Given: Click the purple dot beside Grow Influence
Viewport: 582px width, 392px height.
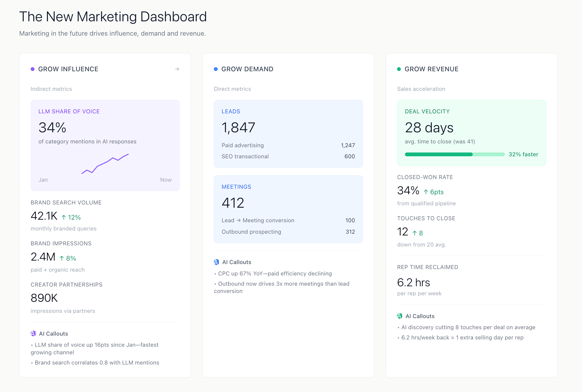Looking at the screenshot, I should [33, 69].
